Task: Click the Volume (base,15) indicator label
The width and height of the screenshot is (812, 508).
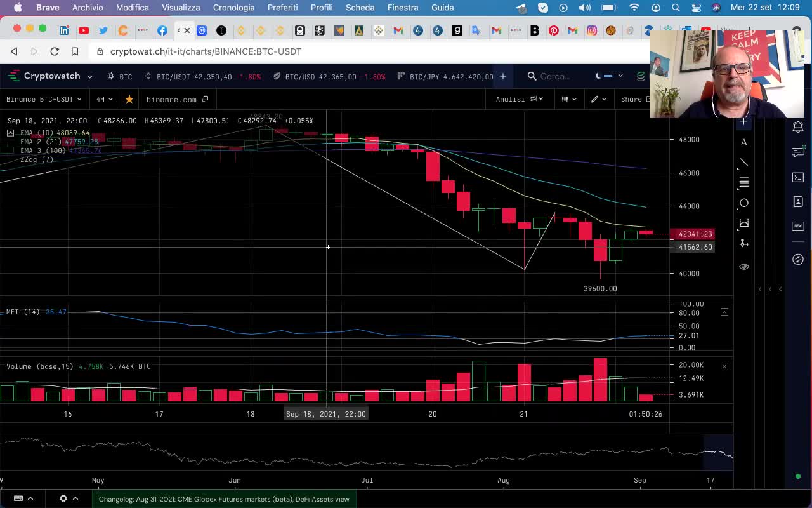Action: coord(40,366)
